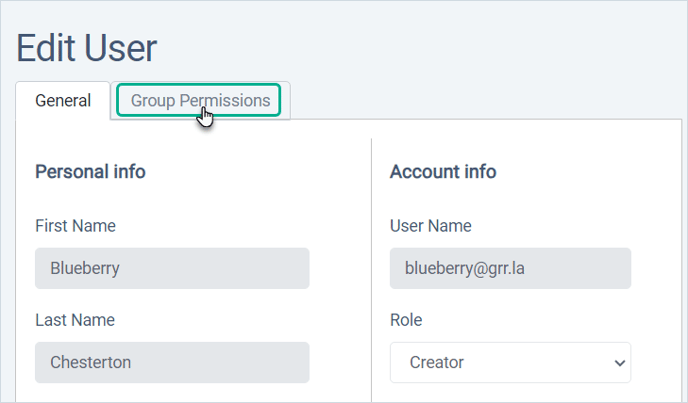Click the First Name label
This screenshot has height=403, width=688.
[75, 226]
